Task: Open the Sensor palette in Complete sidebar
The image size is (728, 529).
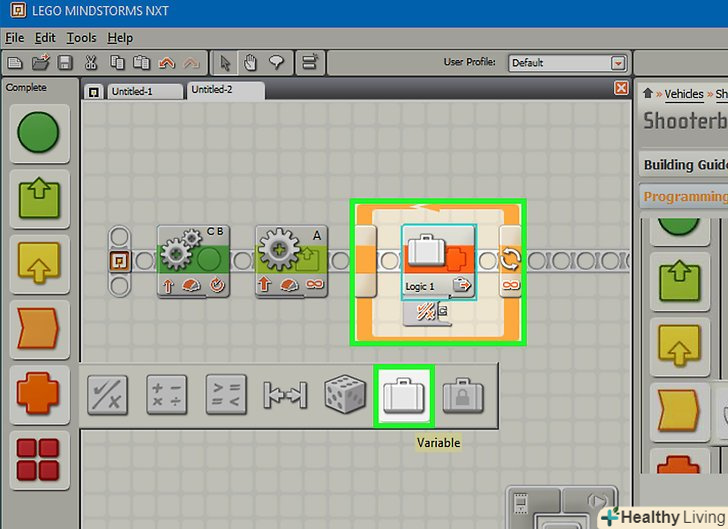Action: tap(39, 263)
